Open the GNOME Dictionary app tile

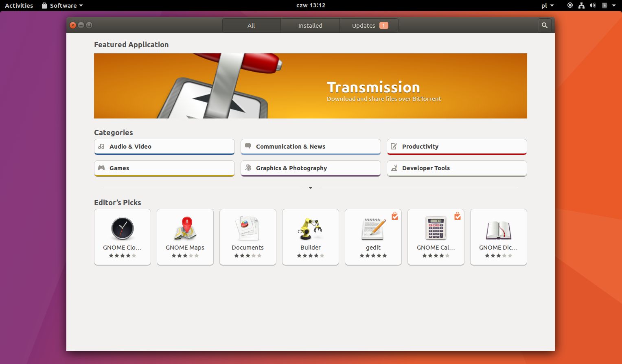coord(499,237)
